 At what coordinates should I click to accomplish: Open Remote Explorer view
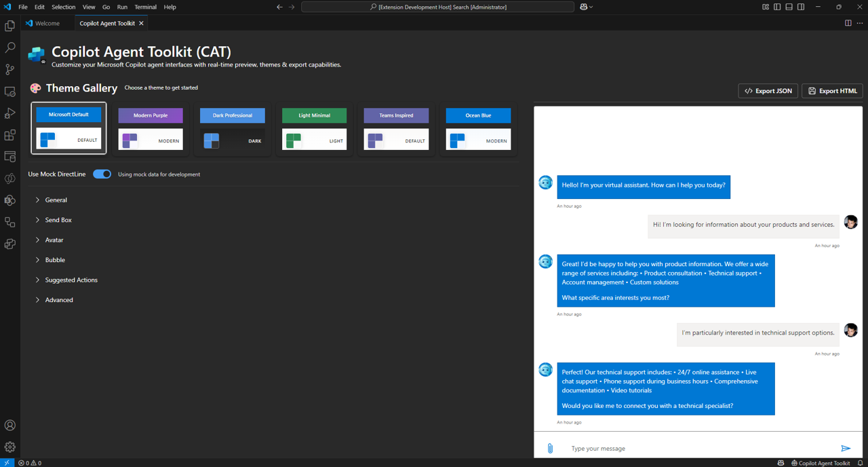coord(9,92)
